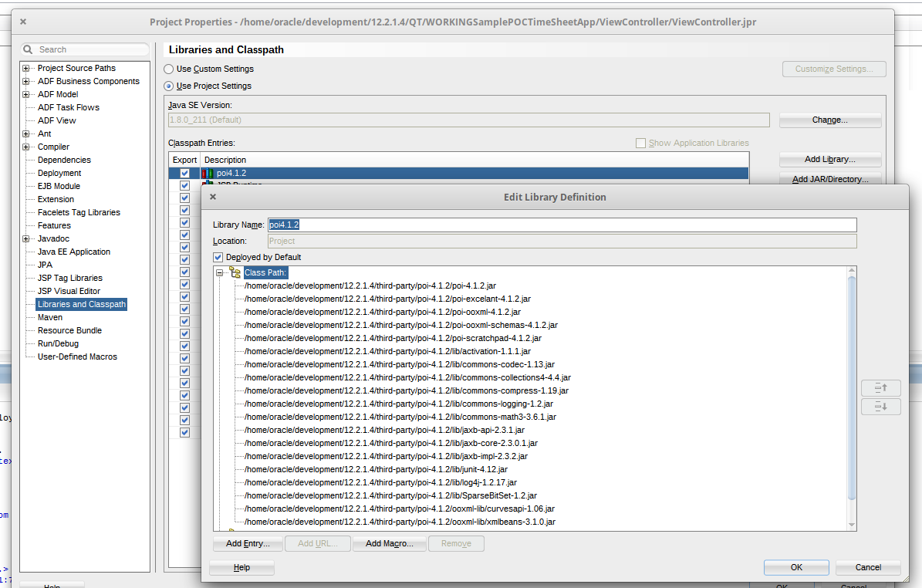The image size is (922, 588).
Task: Select the Use Custom Settings radio button
Action: click(x=169, y=69)
